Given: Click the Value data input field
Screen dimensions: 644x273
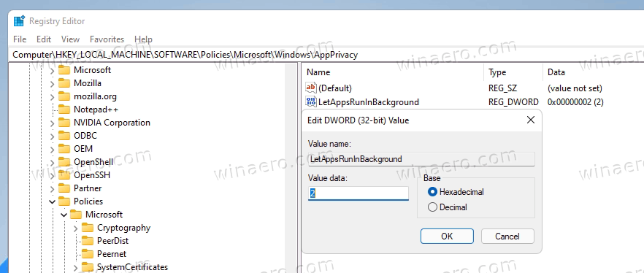Looking at the screenshot, I should (x=358, y=193).
